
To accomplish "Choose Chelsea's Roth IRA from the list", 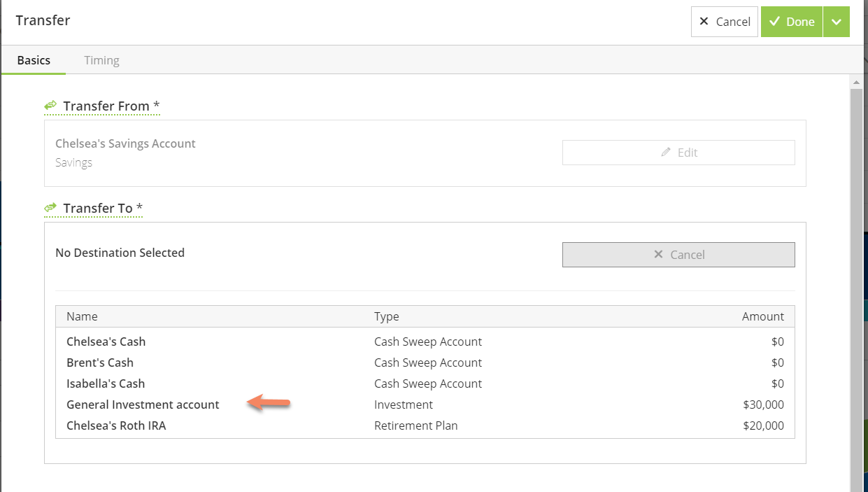I will pos(116,426).
